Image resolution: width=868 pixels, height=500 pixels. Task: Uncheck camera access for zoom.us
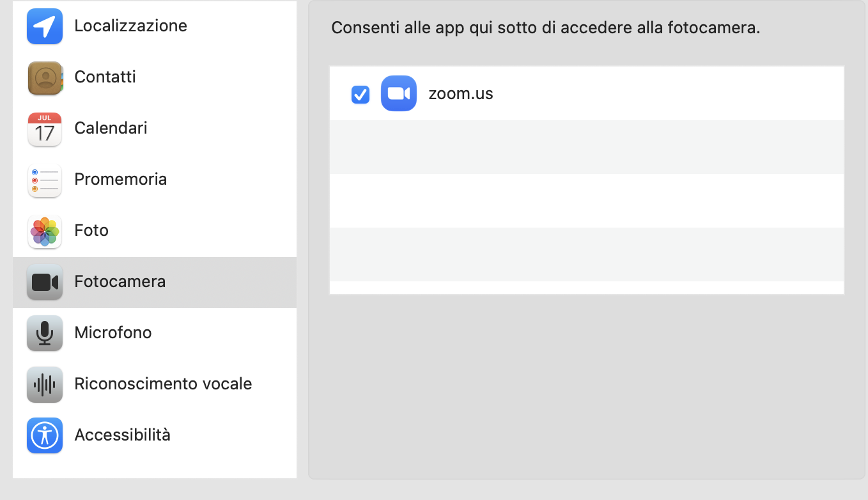point(360,95)
